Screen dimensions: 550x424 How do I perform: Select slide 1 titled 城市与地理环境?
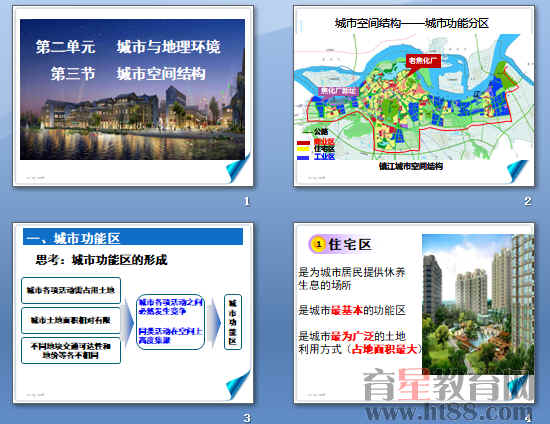pyautogui.click(x=133, y=96)
